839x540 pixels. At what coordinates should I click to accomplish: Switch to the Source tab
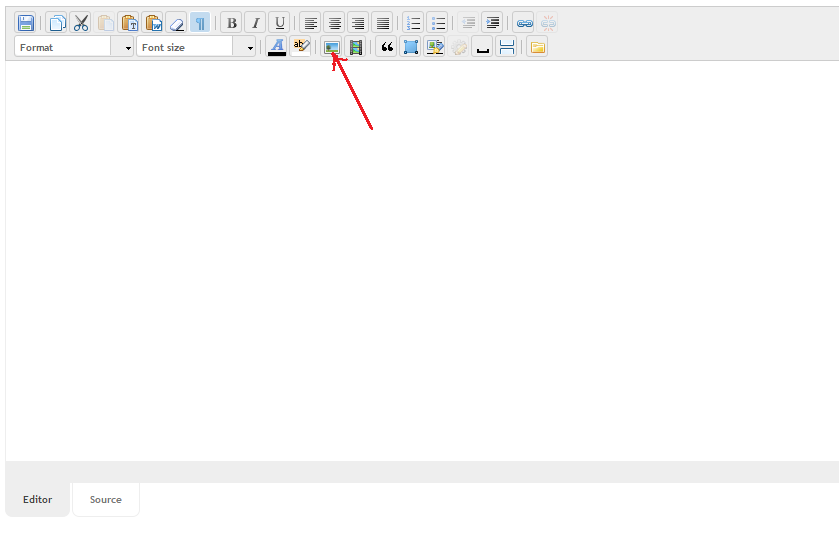106,499
